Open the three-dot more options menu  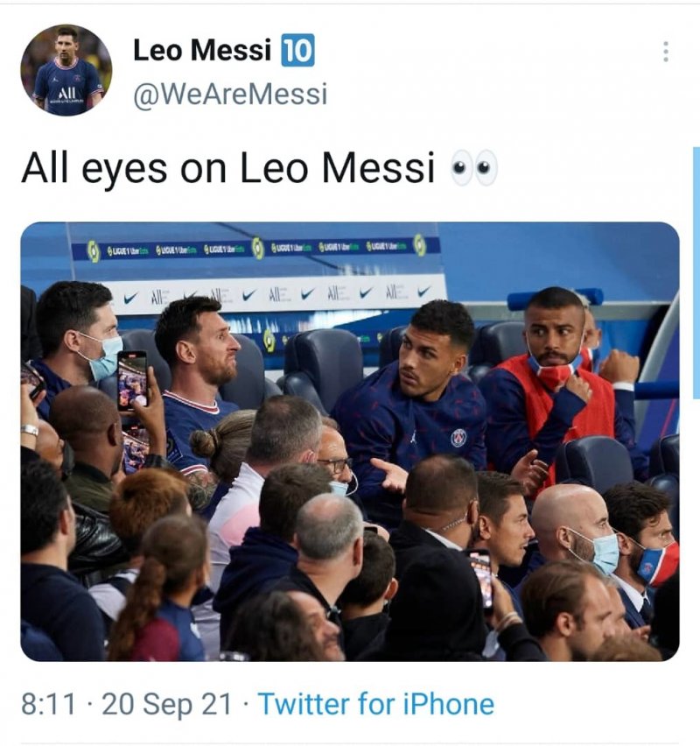tap(666, 52)
